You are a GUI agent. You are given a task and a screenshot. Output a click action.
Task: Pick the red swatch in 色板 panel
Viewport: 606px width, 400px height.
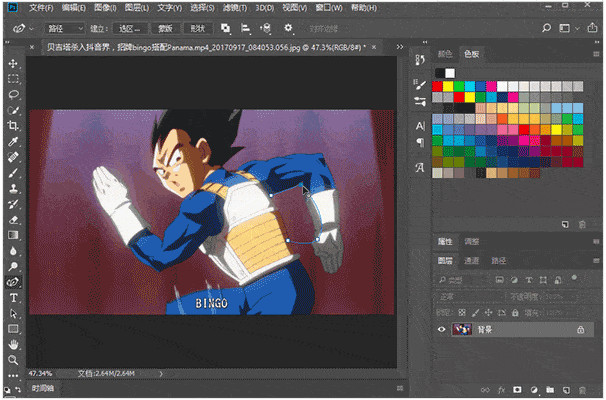coord(439,86)
